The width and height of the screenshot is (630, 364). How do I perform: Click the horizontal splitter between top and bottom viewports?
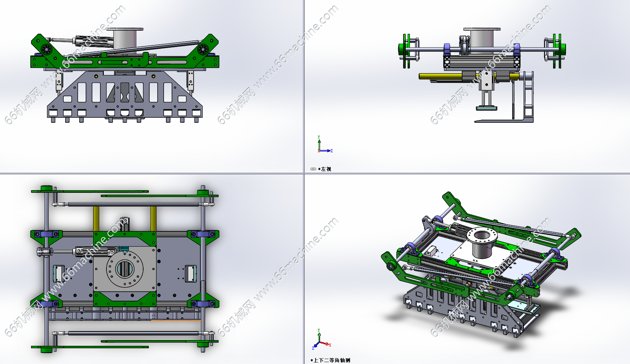[152, 173]
